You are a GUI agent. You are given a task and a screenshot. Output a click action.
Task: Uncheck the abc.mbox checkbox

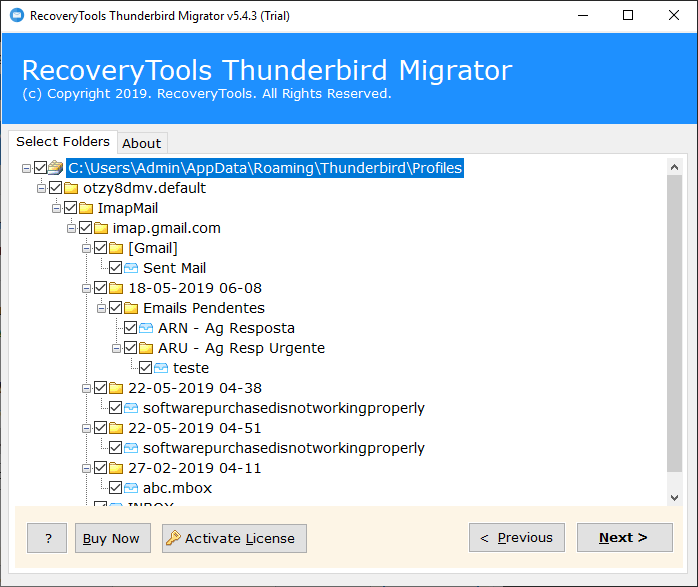[x=116, y=488]
